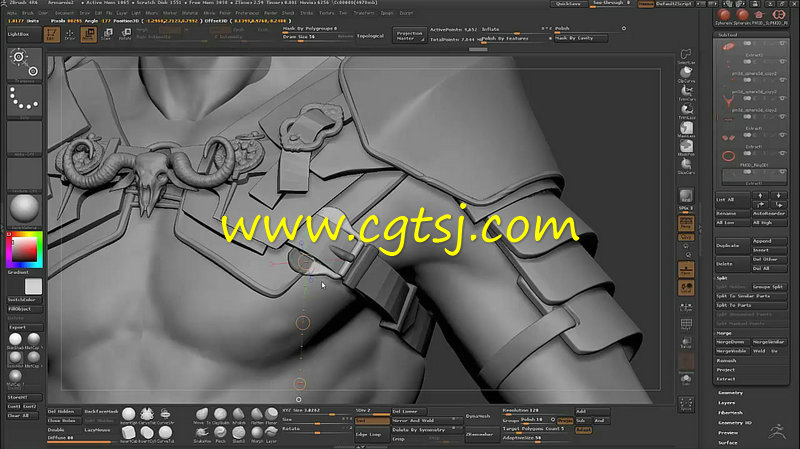This screenshot has height=449, width=800.
Task: Open the Preferences menu
Action: coord(247,13)
